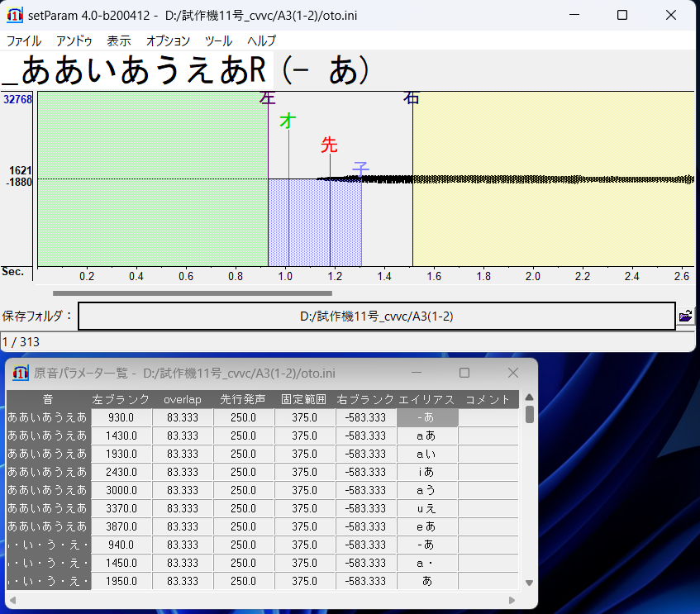Select alias cell a う
The image size is (700, 614).
pos(426,490)
